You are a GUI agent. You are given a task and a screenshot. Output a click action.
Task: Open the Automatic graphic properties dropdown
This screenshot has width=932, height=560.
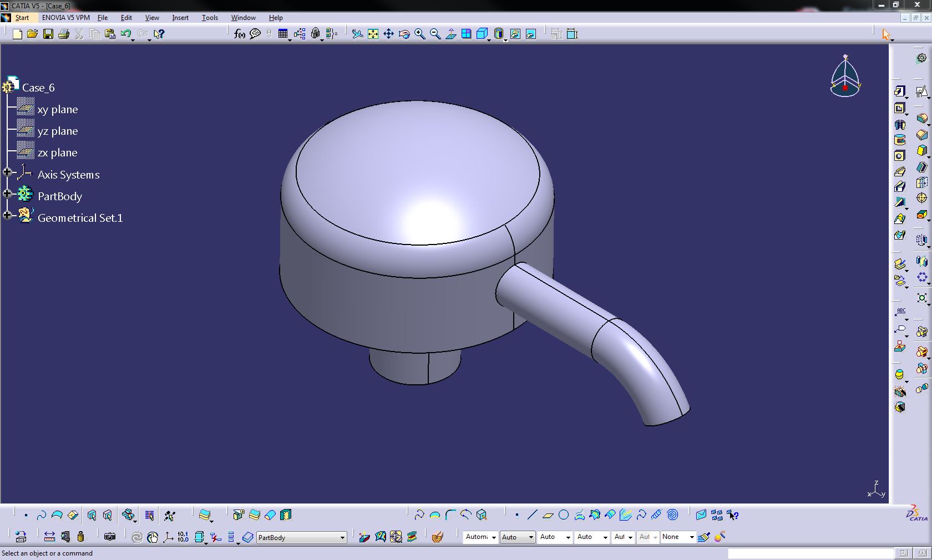coord(480,537)
